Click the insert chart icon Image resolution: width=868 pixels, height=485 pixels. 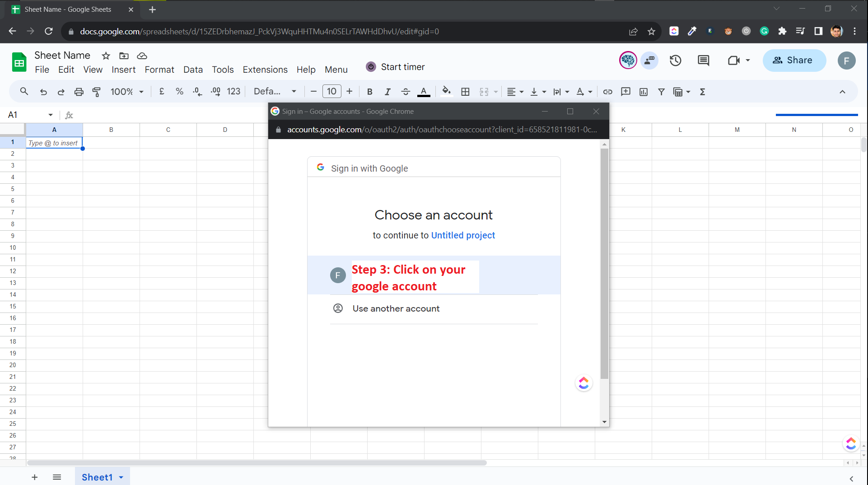tap(644, 92)
